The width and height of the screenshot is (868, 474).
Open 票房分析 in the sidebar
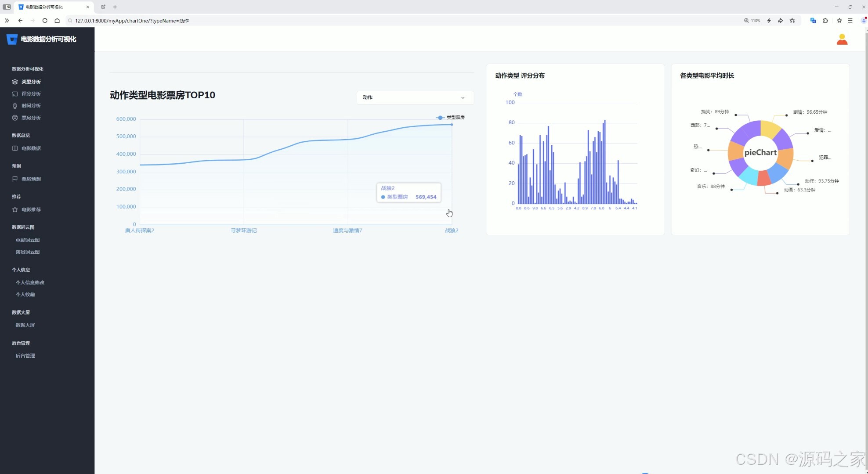click(x=31, y=118)
